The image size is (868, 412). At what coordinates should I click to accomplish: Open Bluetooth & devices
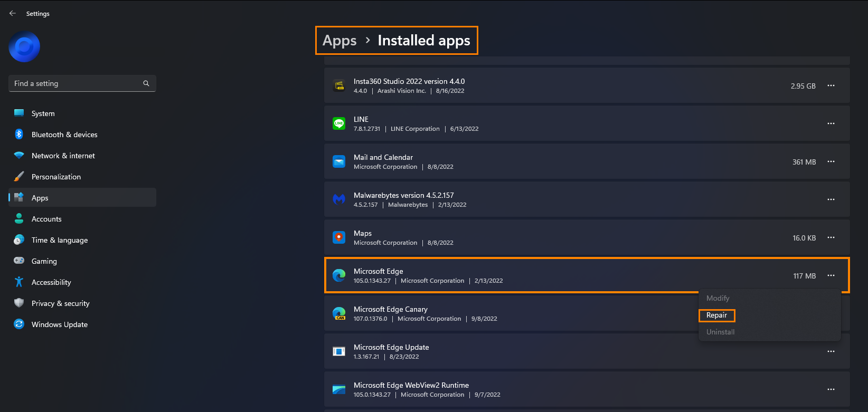[x=82, y=135]
